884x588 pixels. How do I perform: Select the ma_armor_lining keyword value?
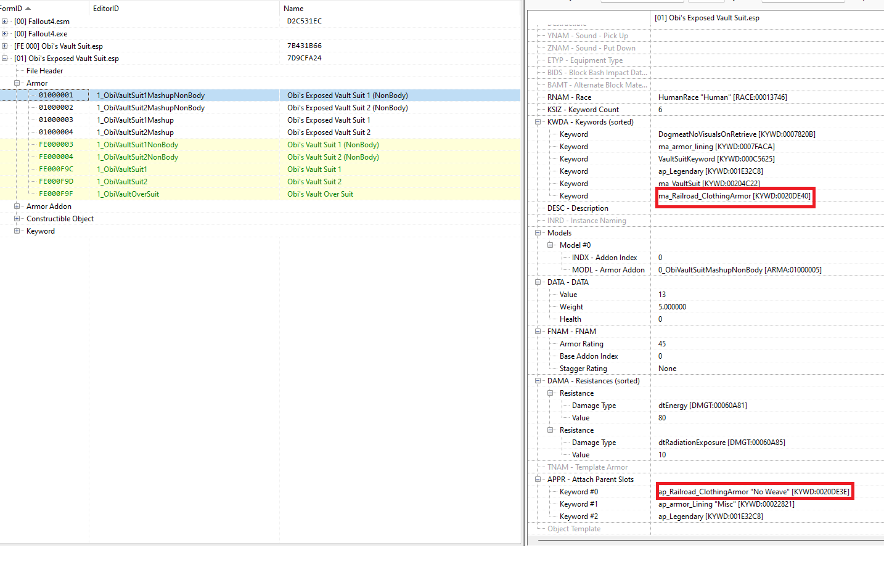716,147
